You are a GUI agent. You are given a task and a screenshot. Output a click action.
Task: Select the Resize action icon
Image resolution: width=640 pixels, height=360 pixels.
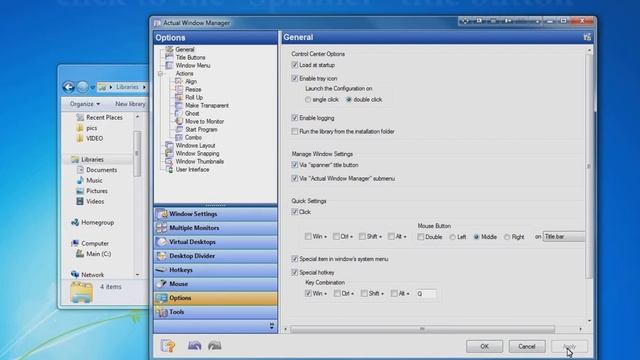pos(179,89)
